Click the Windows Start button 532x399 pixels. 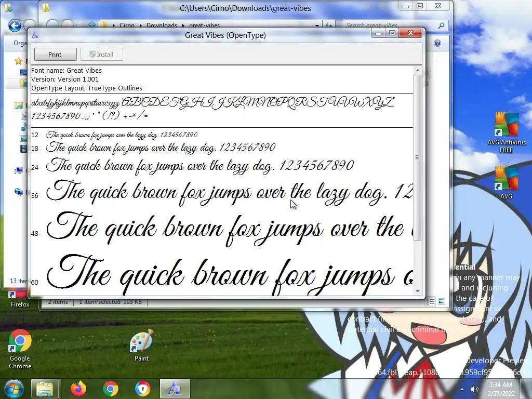14,389
